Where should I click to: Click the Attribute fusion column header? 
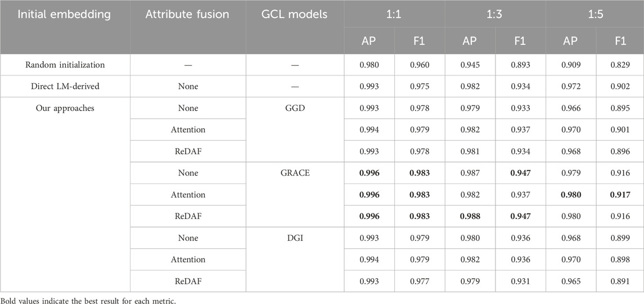188,14
